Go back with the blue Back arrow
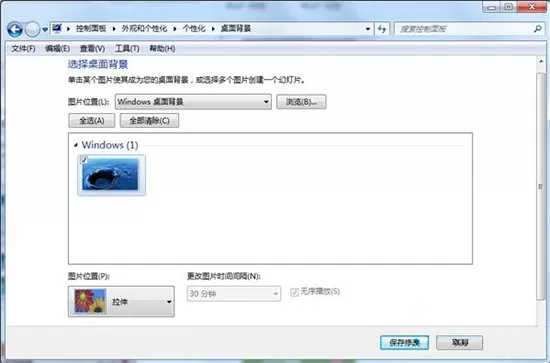This screenshot has height=363, width=550. 15,29
